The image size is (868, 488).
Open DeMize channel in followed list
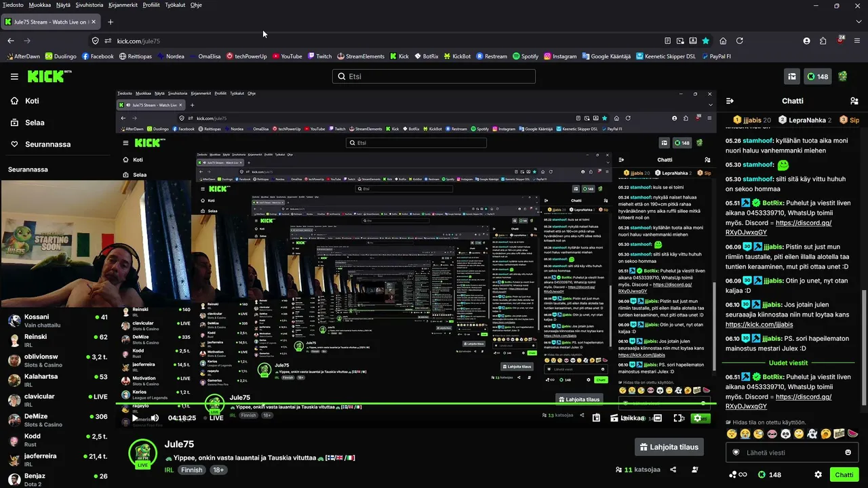pyautogui.click(x=58, y=420)
